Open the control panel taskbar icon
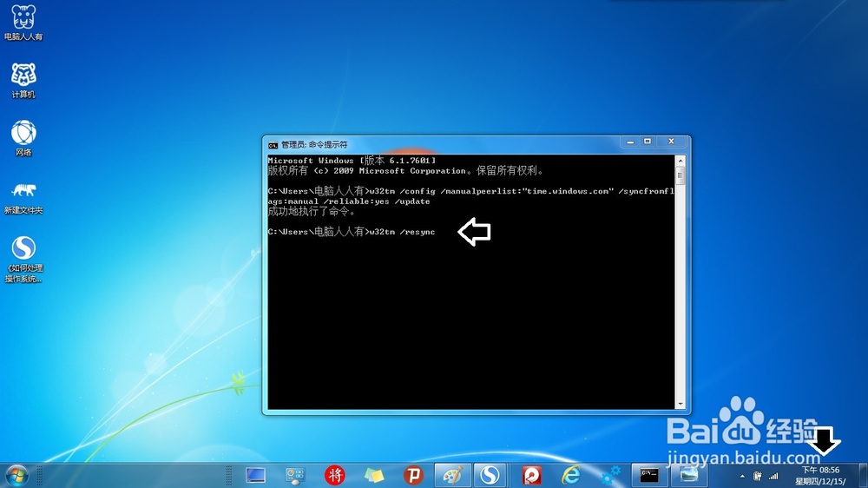Image resolution: width=868 pixels, height=488 pixels. coord(295,475)
